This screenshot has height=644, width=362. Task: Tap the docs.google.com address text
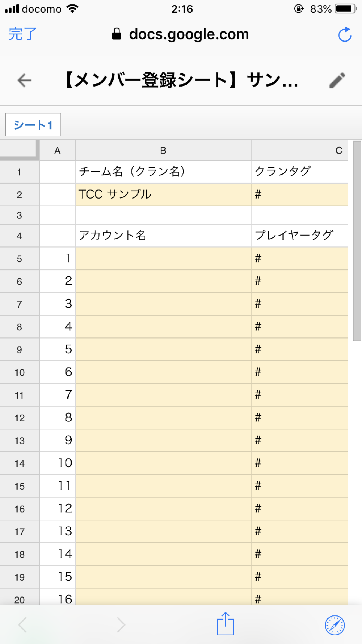tap(189, 34)
